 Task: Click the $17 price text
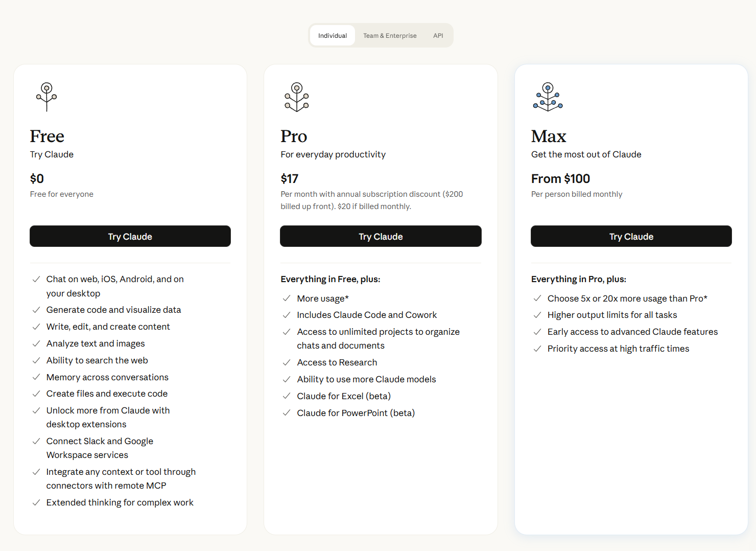coord(290,178)
